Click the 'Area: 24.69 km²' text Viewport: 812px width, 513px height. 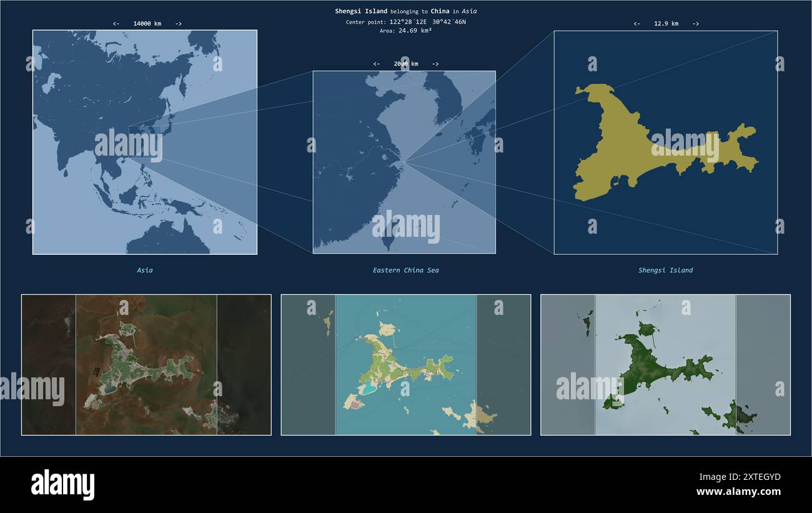click(x=406, y=31)
